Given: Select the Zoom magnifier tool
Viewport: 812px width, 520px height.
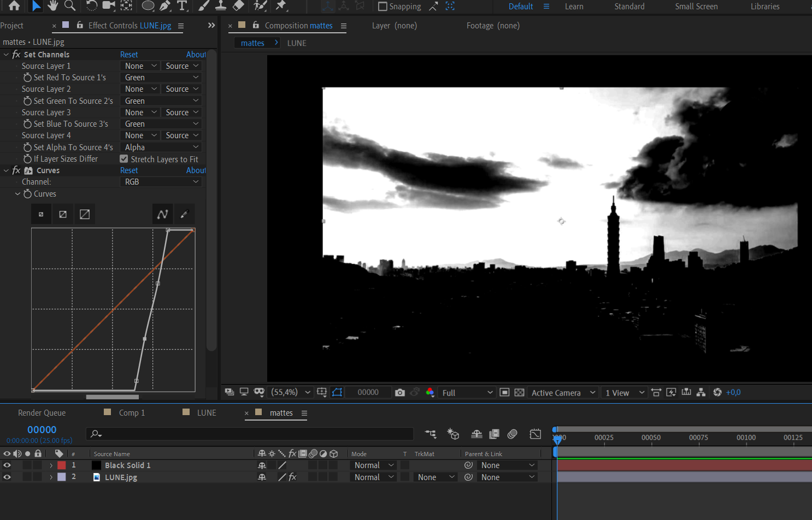Looking at the screenshot, I should click(x=70, y=5).
